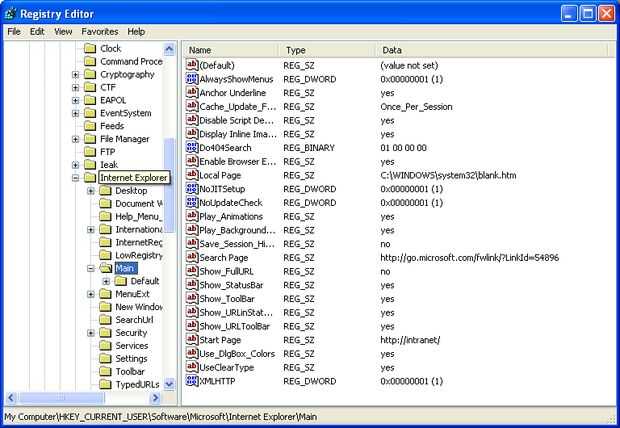
Task: Select the Show_URLToolBar value
Action: tap(234, 326)
